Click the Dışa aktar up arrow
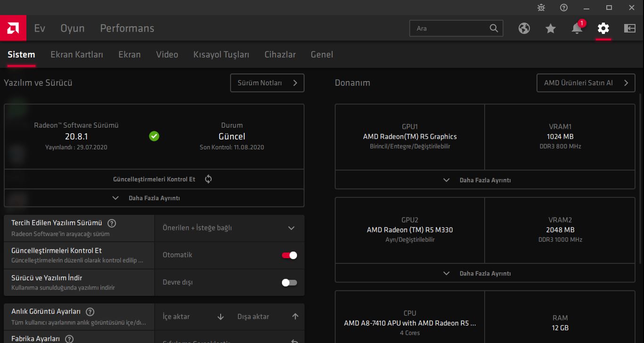Image resolution: width=644 pixels, height=343 pixels. pyautogui.click(x=295, y=317)
